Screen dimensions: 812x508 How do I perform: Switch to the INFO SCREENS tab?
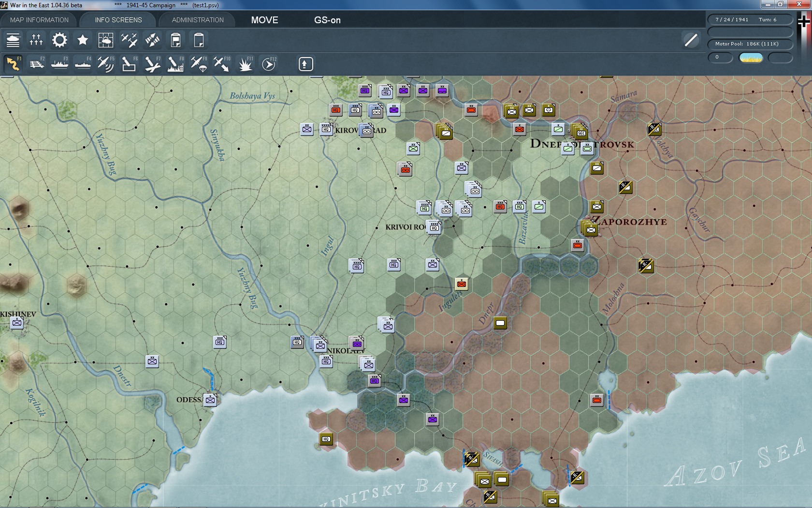click(x=118, y=20)
